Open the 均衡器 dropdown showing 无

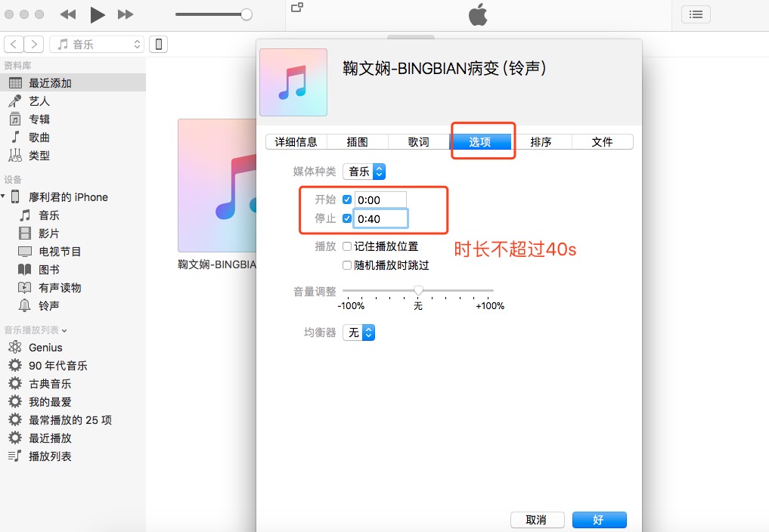click(358, 332)
